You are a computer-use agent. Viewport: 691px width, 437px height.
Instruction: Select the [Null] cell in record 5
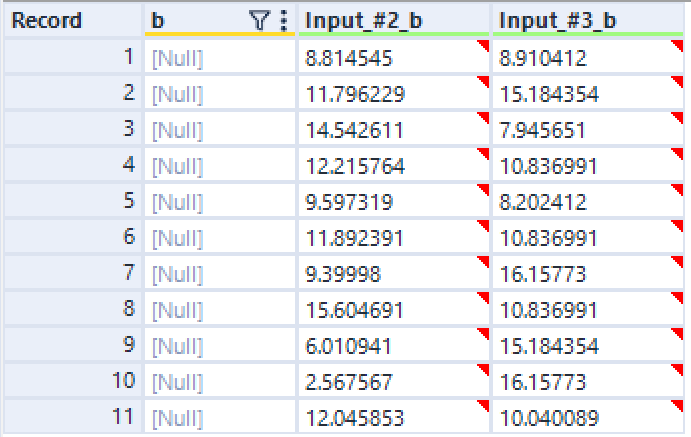pyautogui.click(x=220, y=200)
